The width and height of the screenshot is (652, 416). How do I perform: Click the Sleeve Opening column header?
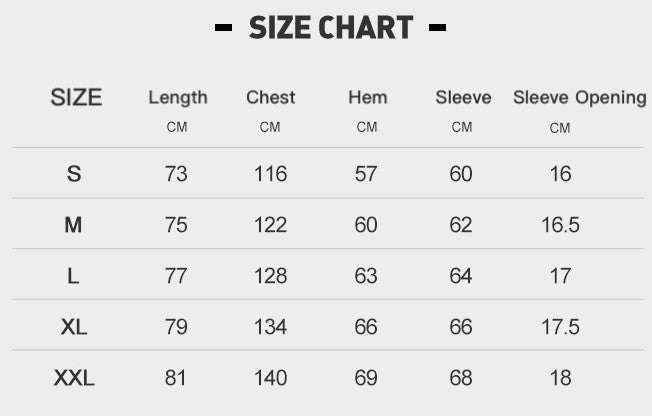pyautogui.click(x=579, y=98)
